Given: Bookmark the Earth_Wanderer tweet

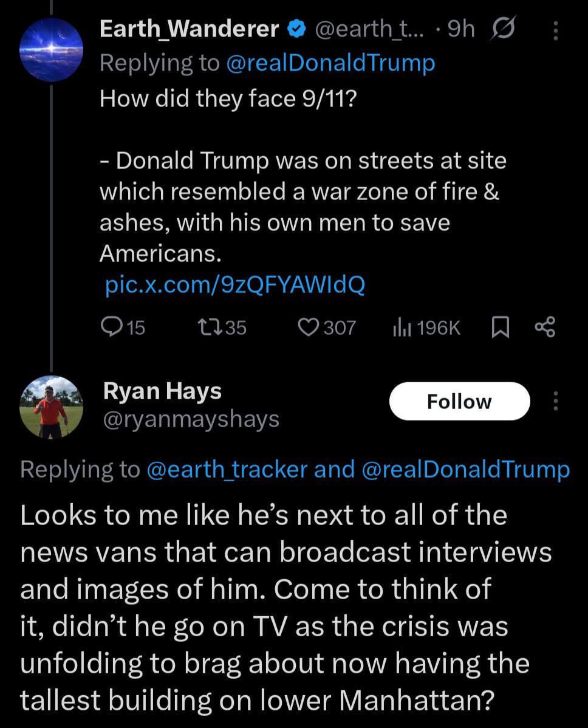Looking at the screenshot, I should point(499,328).
